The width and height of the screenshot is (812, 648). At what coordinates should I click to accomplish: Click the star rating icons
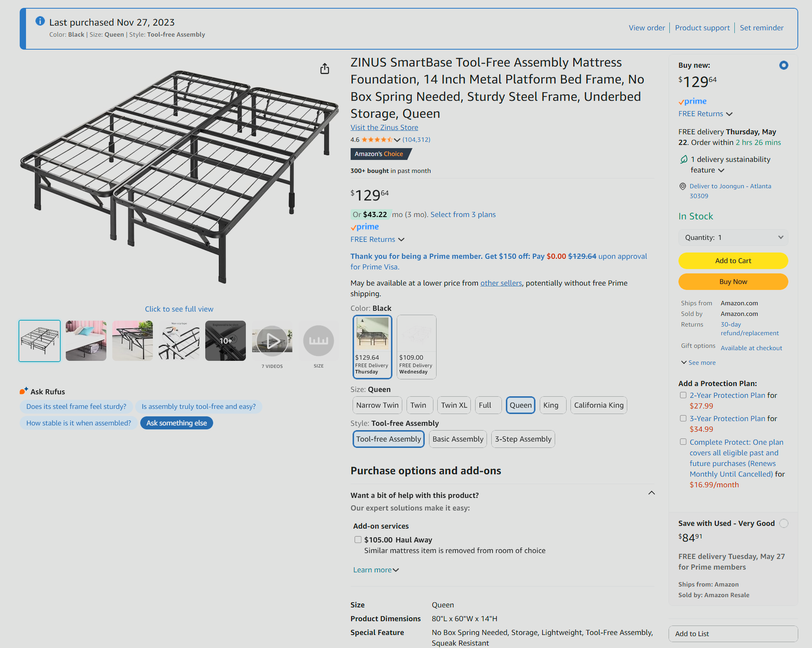tap(377, 139)
